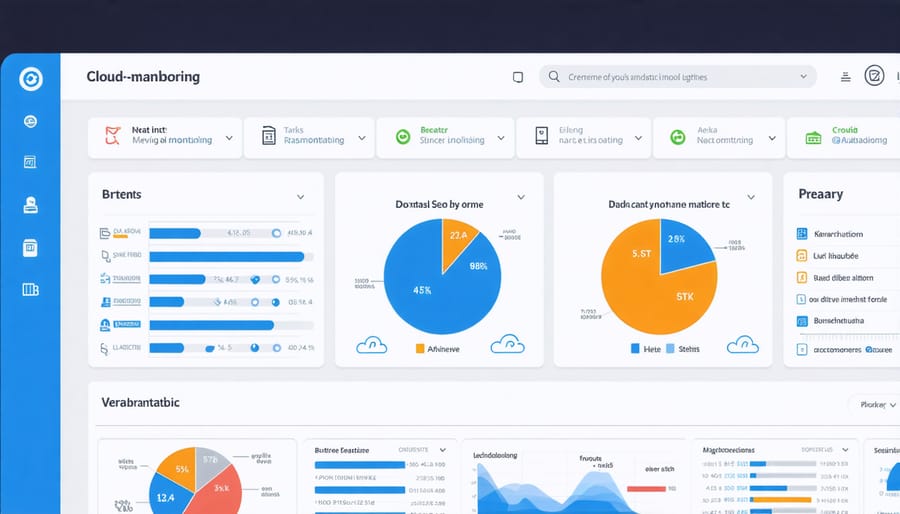This screenshot has height=514, width=900.
Task: Click the green sync icon on Aerka card
Action: (x=678, y=137)
